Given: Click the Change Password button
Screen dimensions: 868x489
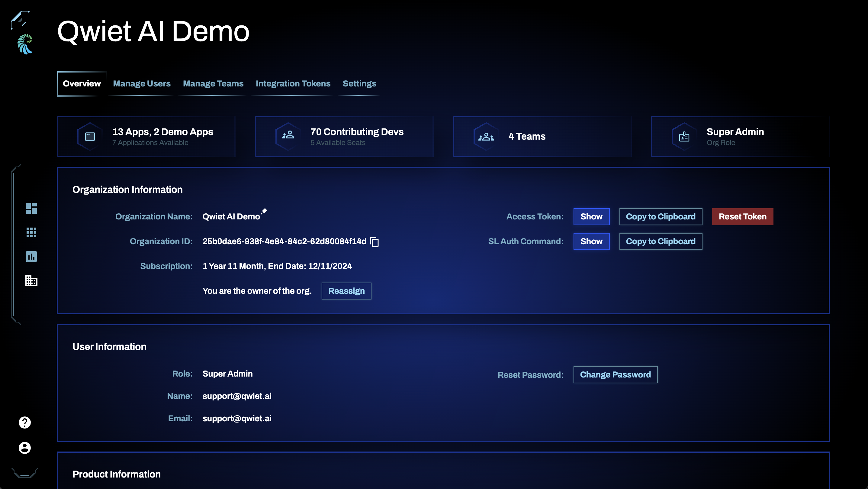Looking at the screenshot, I should tap(615, 375).
